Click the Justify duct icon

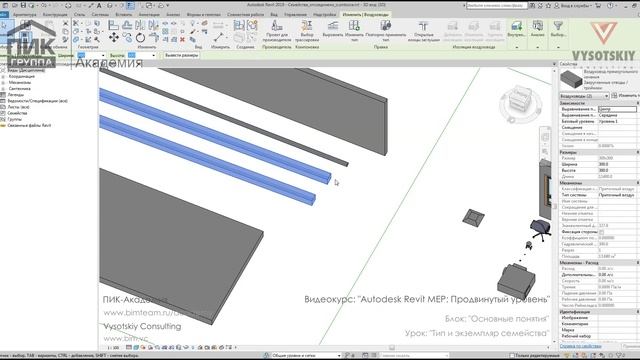(333, 29)
